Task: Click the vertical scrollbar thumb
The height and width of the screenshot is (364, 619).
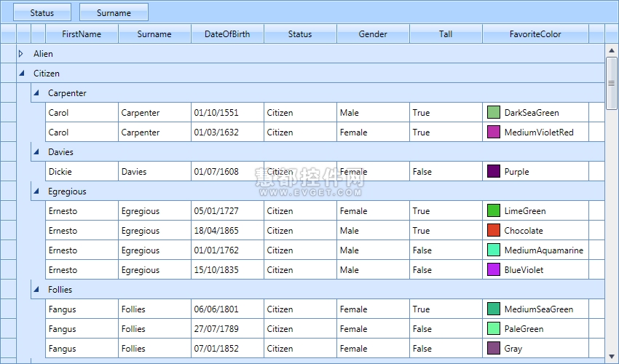Action: pos(612,83)
